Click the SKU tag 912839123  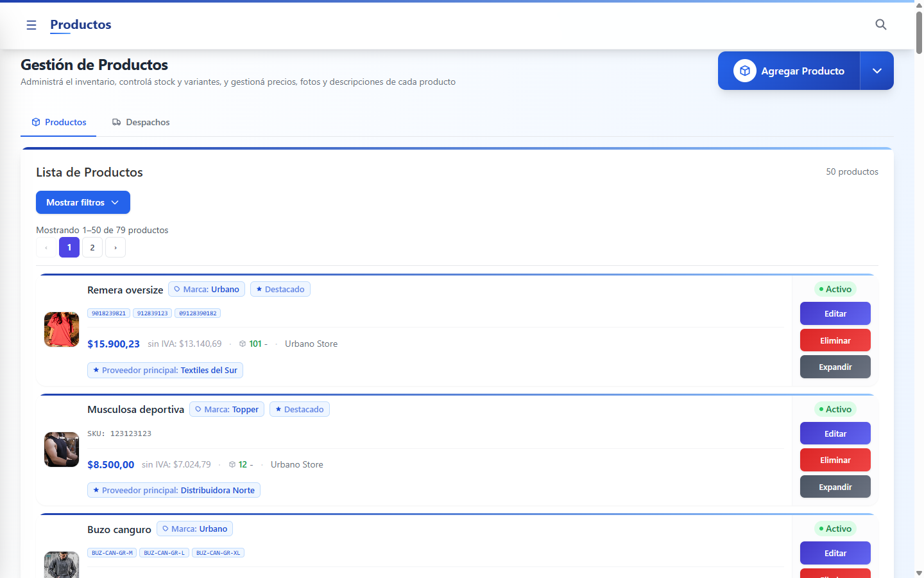152,313
